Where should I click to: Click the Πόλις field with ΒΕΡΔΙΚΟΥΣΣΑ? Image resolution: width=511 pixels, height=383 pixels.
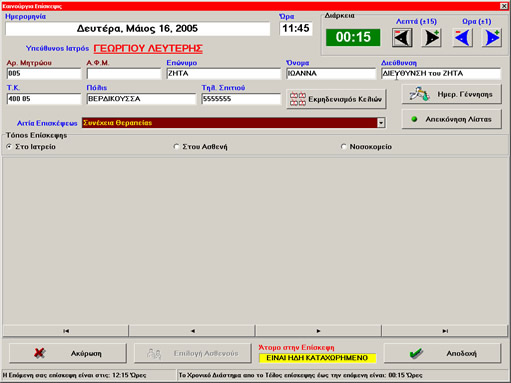141,99
